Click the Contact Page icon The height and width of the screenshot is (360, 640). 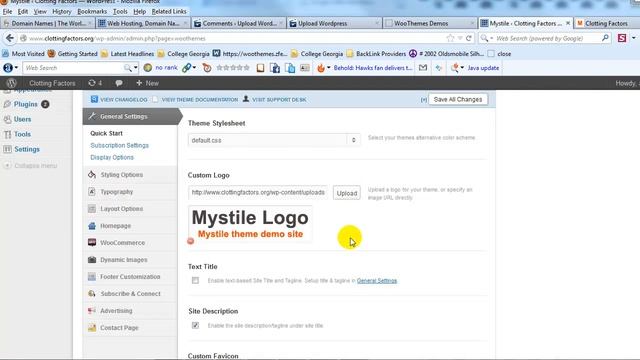[x=92, y=327]
